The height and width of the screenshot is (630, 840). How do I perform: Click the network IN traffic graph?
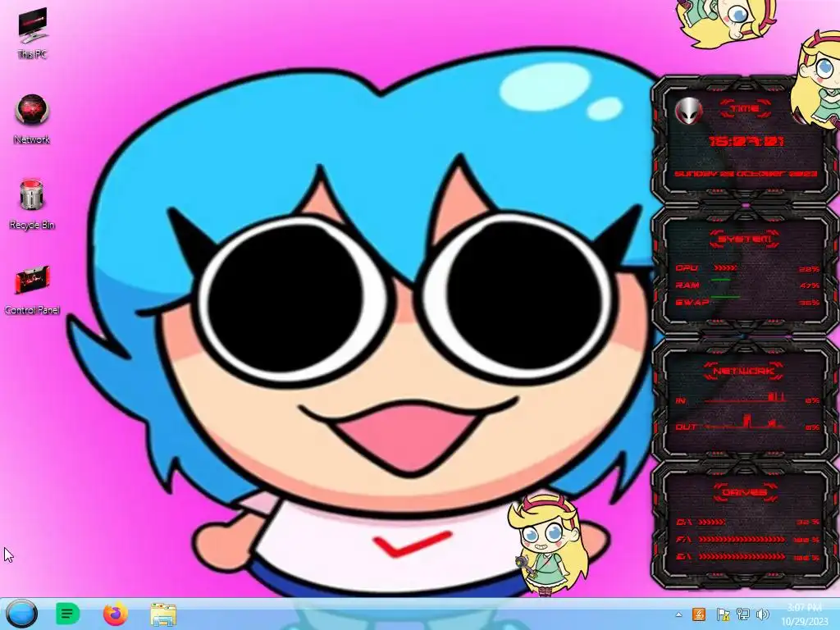click(745, 397)
